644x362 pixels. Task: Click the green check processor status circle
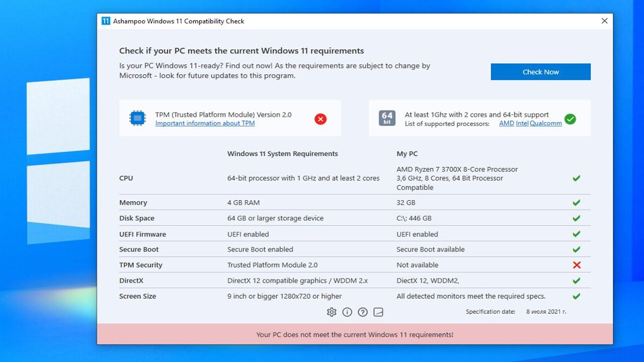570,119
